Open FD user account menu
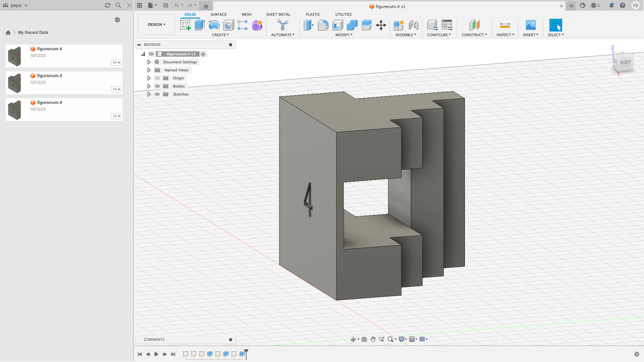 [635, 5]
